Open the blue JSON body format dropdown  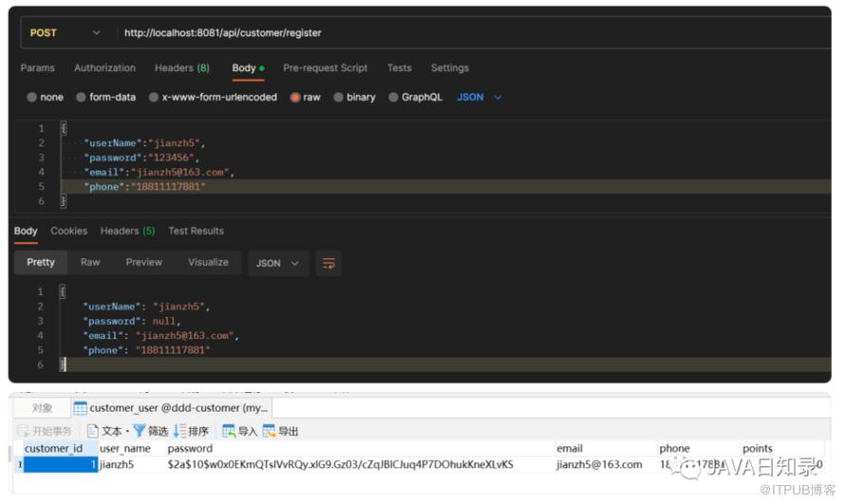pyautogui.click(x=479, y=98)
